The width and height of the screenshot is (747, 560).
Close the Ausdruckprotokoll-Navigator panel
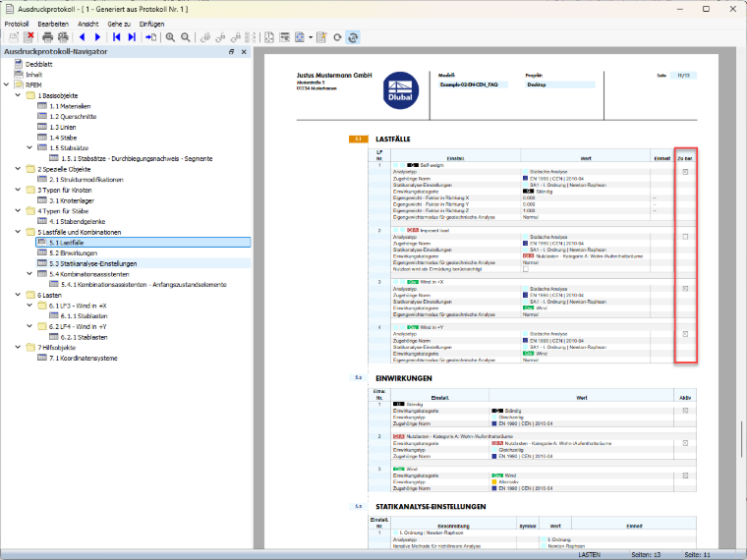pos(244,51)
